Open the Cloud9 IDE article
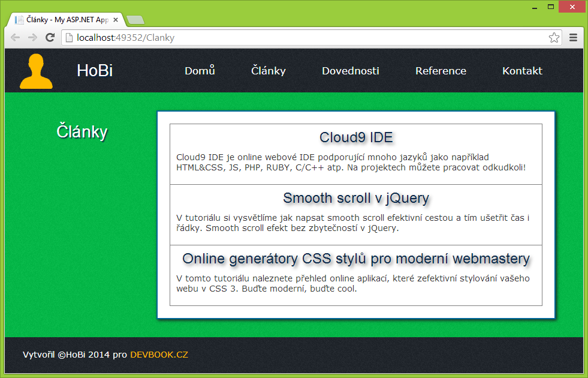 (355, 137)
